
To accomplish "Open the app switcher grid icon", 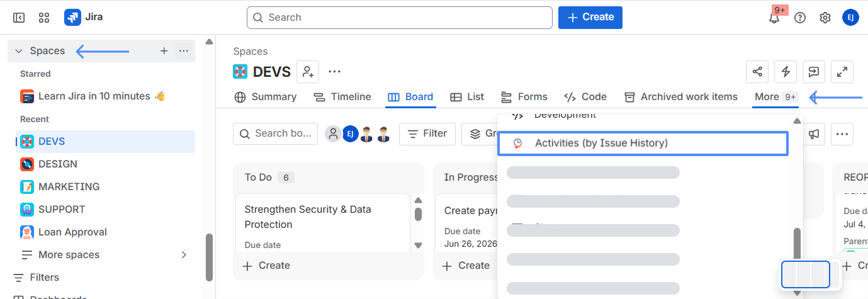I will coord(44,18).
